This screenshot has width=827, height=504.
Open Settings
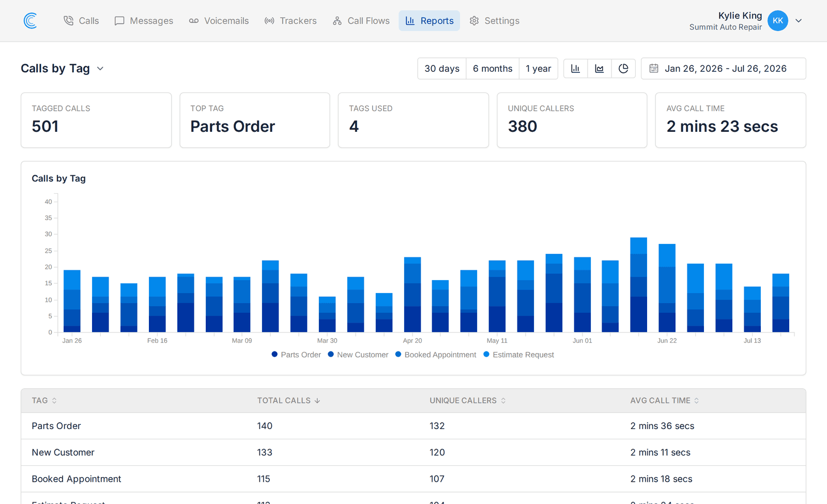[x=495, y=21]
